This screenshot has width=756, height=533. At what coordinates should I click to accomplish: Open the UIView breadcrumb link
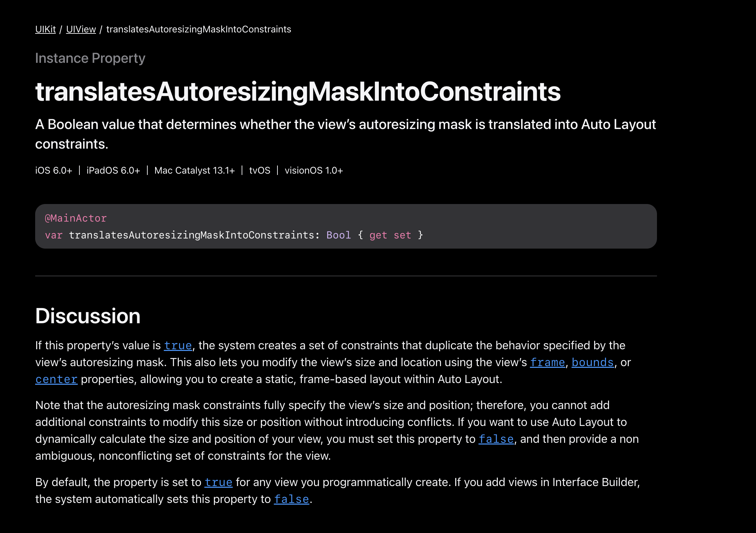point(81,29)
